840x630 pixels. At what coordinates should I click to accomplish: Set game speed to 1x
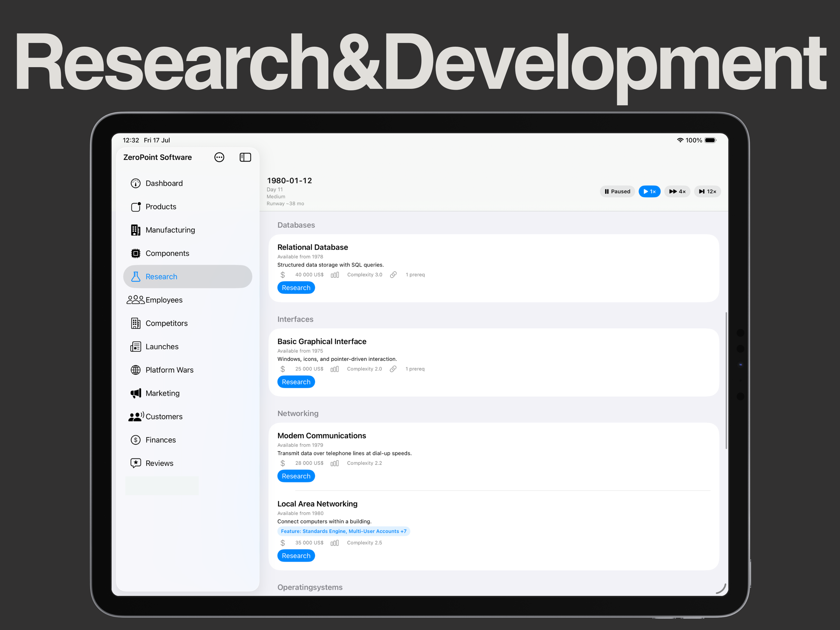pos(649,191)
